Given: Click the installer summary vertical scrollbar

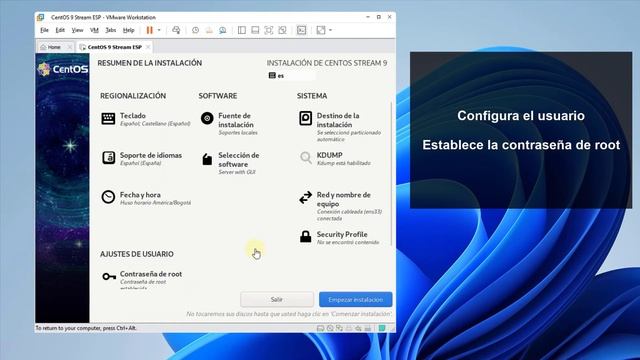Looking at the screenshot, I should point(391,173).
